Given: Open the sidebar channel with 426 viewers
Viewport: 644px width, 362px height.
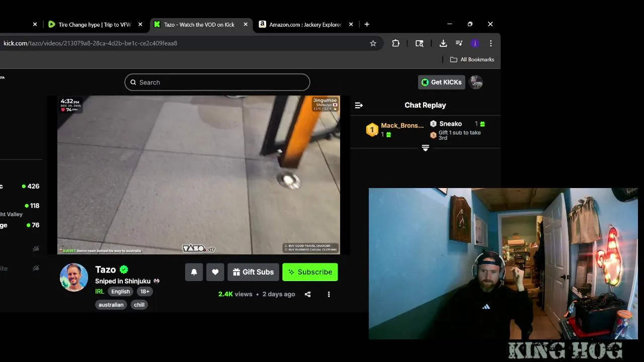Looking at the screenshot, I should point(20,186).
